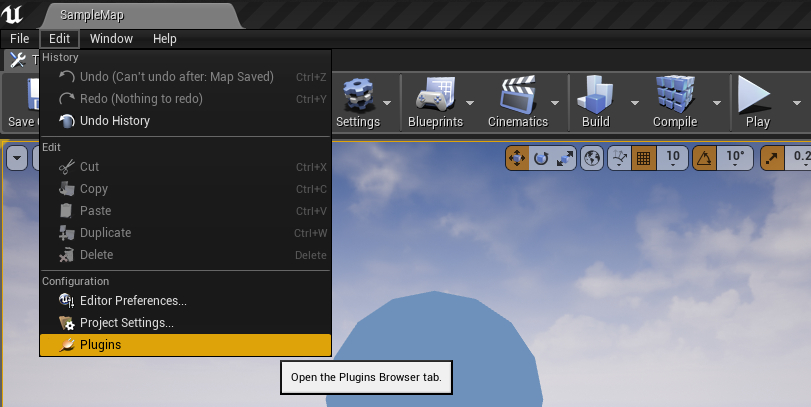Open the Settings gear toolbar icon

pos(358,95)
